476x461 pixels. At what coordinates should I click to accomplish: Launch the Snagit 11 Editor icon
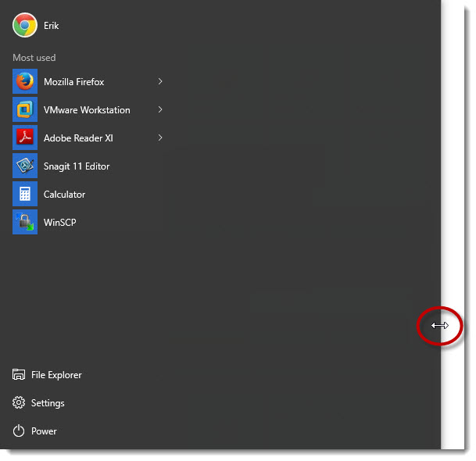(25, 166)
